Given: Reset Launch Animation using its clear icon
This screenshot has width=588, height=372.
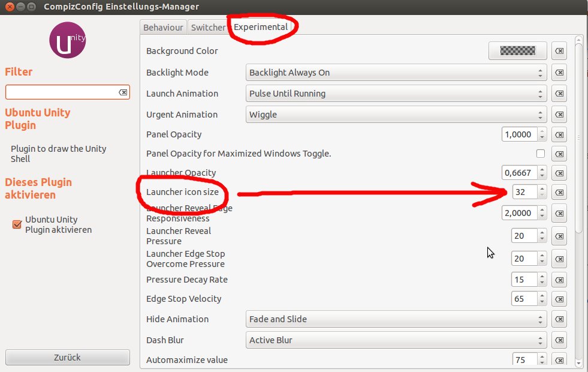Looking at the screenshot, I should [x=559, y=94].
